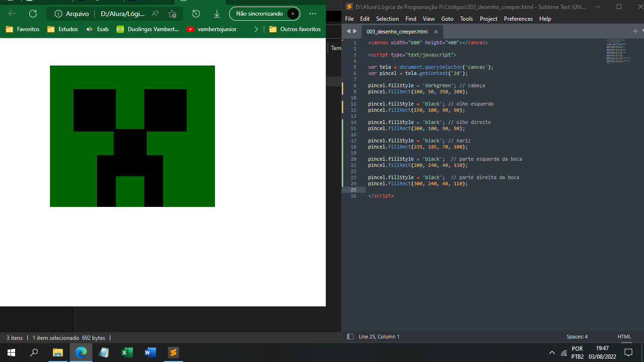The height and width of the screenshot is (362, 644).
Task: Open browser history icon
Action: tap(197, 14)
